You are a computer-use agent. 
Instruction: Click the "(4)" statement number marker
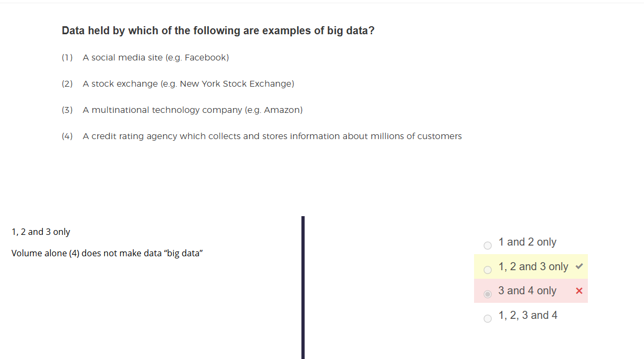click(x=67, y=136)
